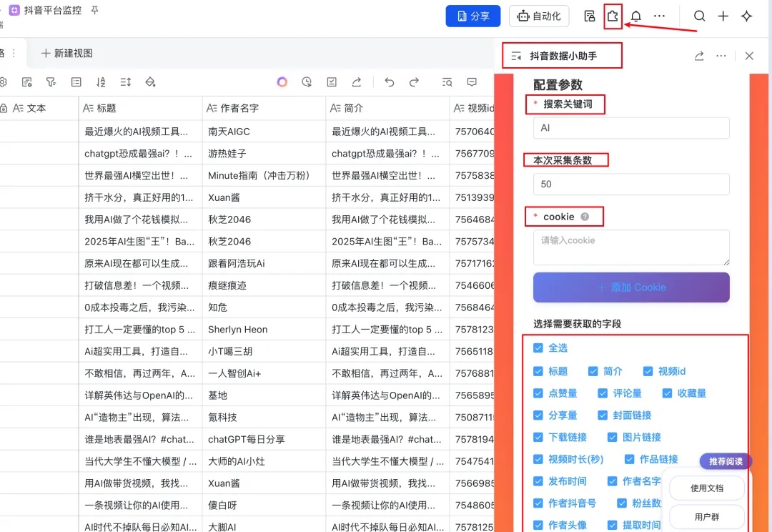Toggle the 全选 select-all checkbox
This screenshot has height=532, width=772.
[538, 348]
